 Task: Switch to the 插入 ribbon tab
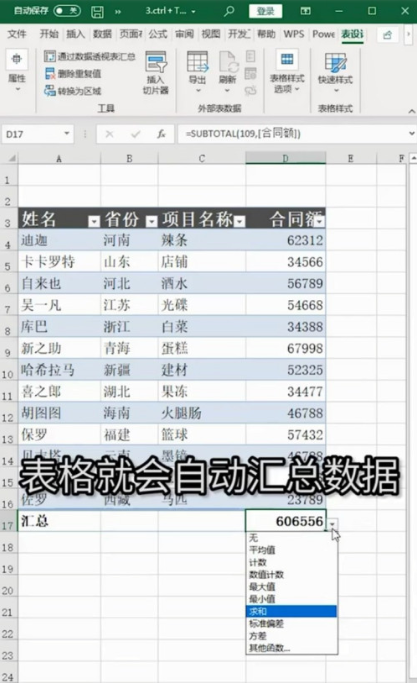click(x=75, y=34)
